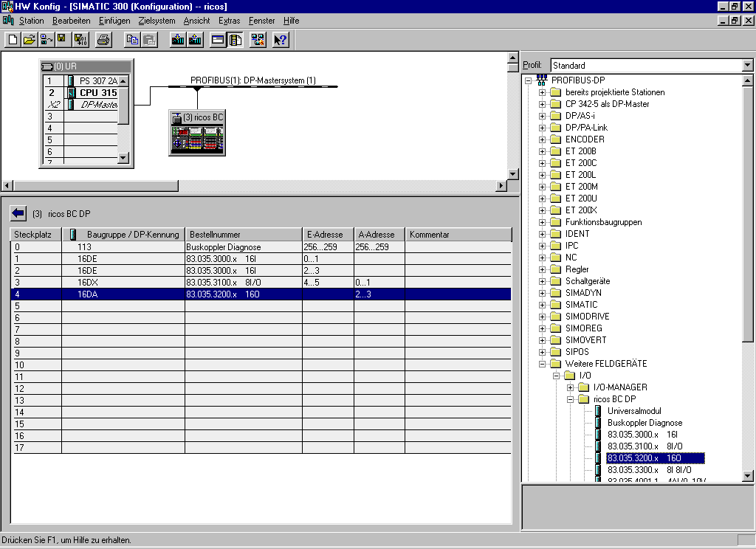Click the Save and Compile toolbar icon
The image size is (756, 549).
point(80,40)
